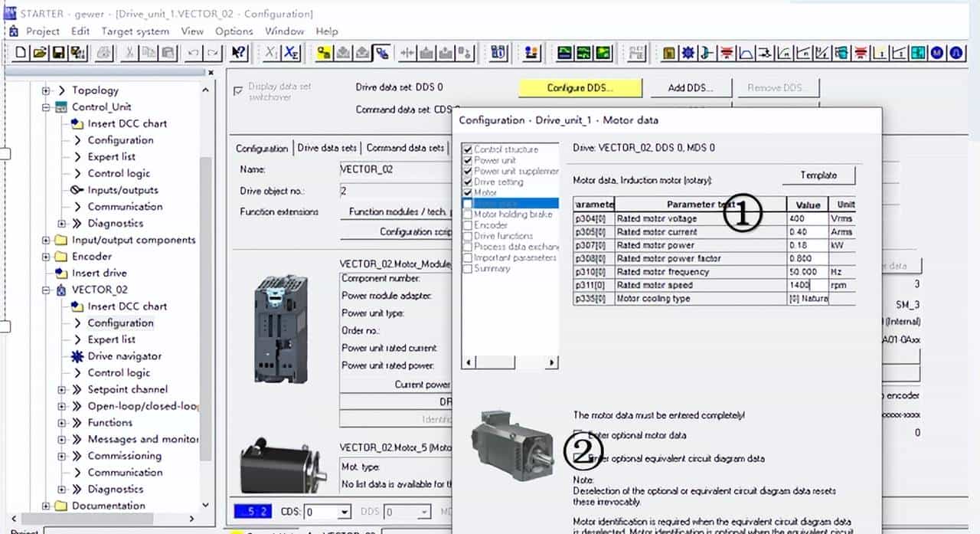Screen dimensions: 980x534
Task: Click the person-and-device icon in toolbar
Action: point(531,53)
